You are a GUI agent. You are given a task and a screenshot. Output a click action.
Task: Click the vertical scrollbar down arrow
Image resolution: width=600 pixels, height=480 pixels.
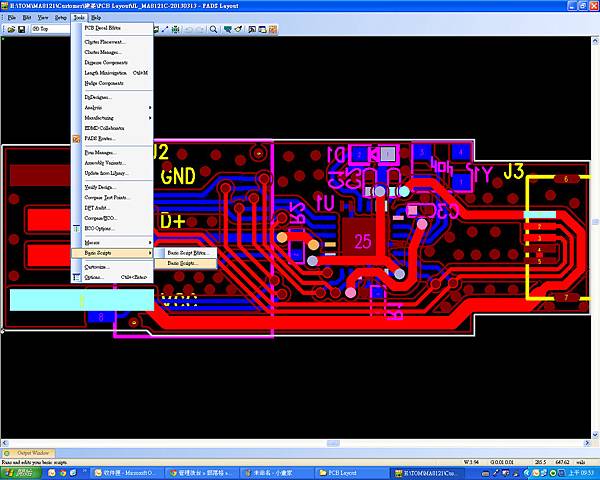click(x=595, y=435)
